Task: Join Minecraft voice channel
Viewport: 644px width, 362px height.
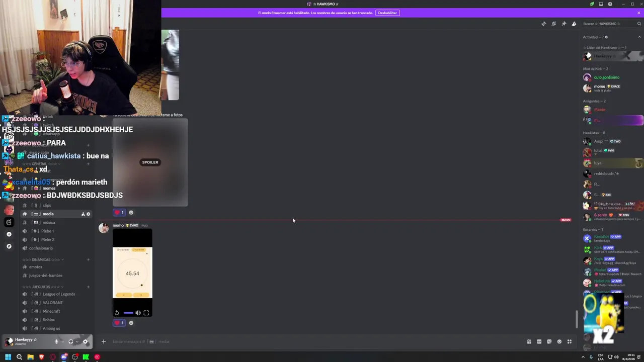Action: coord(55,311)
